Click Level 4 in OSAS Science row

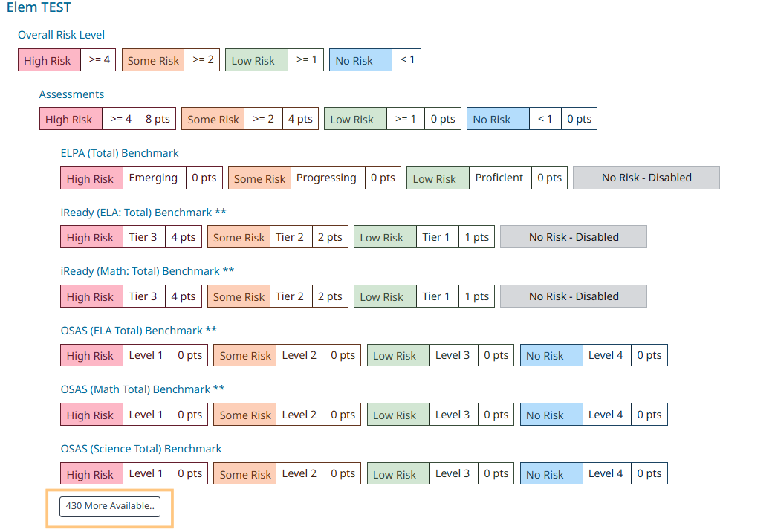606,474
